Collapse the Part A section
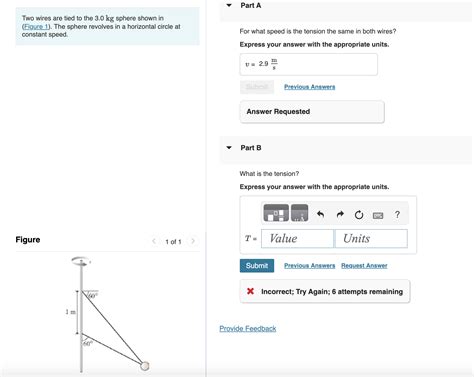 point(229,5)
